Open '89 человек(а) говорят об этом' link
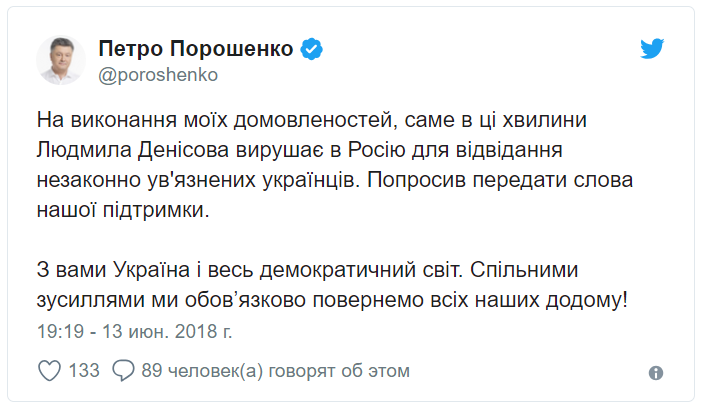 click(276, 371)
